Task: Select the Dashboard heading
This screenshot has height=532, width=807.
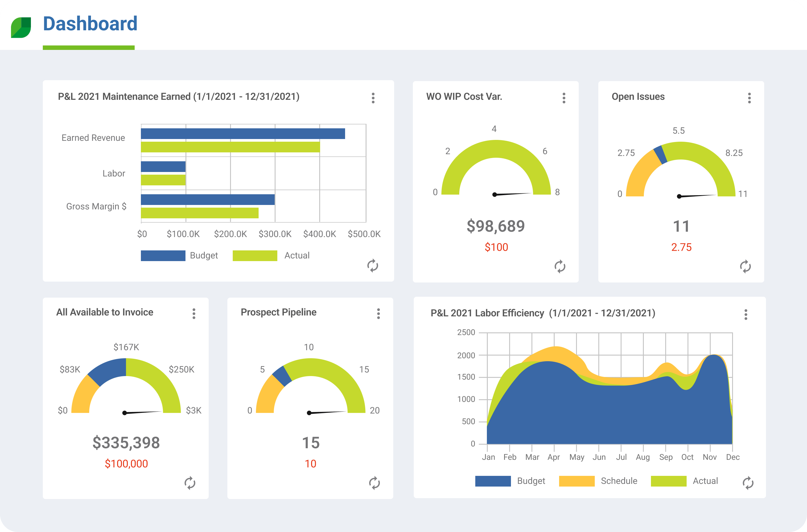Action: pyautogui.click(x=90, y=24)
